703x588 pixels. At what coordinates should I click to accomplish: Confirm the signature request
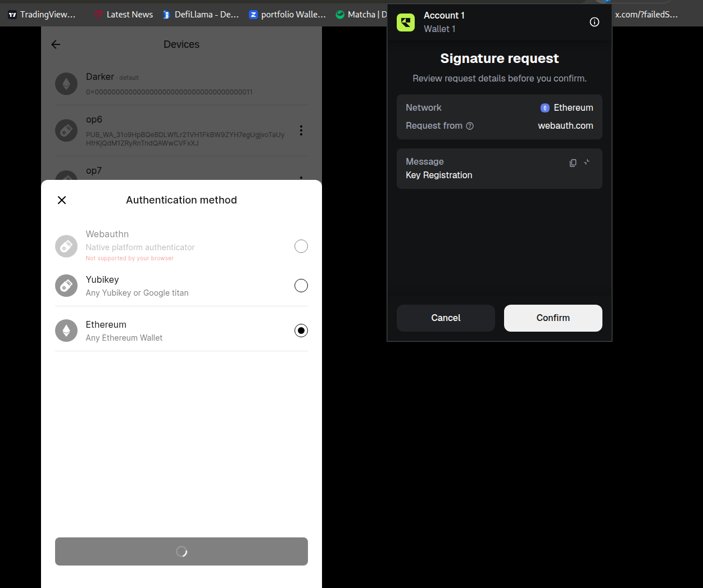click(553, 318)
